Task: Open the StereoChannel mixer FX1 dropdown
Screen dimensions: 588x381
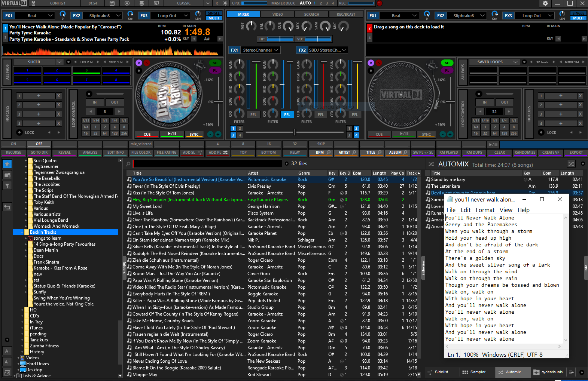Action: [260, 50]
